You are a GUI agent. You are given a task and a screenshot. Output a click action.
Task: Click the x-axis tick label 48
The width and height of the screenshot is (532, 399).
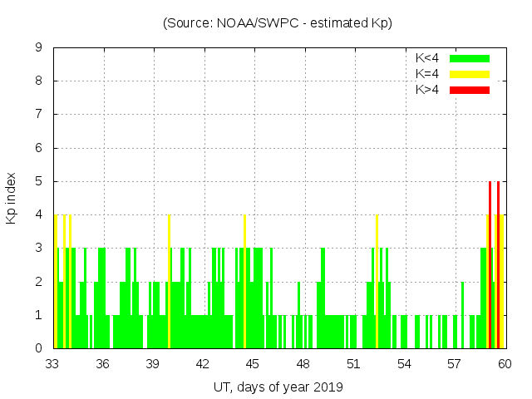[303, 364]
